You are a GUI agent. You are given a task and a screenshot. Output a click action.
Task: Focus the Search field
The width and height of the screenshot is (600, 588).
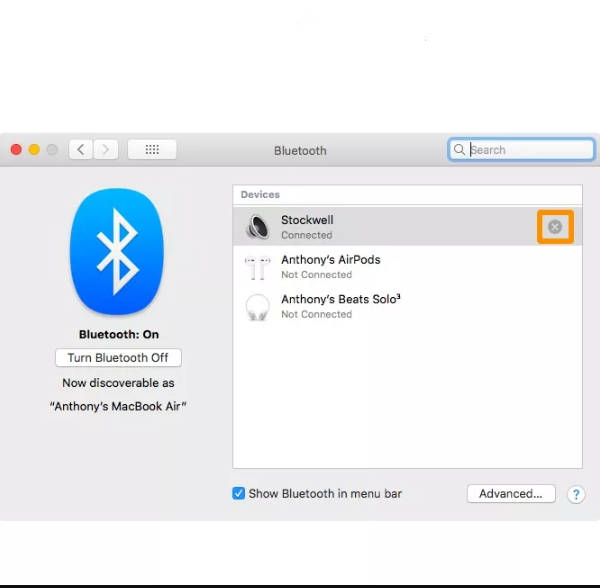click(521, 150)
